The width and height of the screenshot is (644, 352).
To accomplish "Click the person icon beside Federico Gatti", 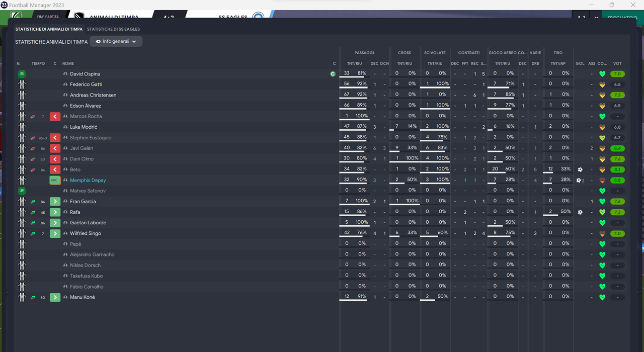I will pyautogui.click(x=65, y=84).
